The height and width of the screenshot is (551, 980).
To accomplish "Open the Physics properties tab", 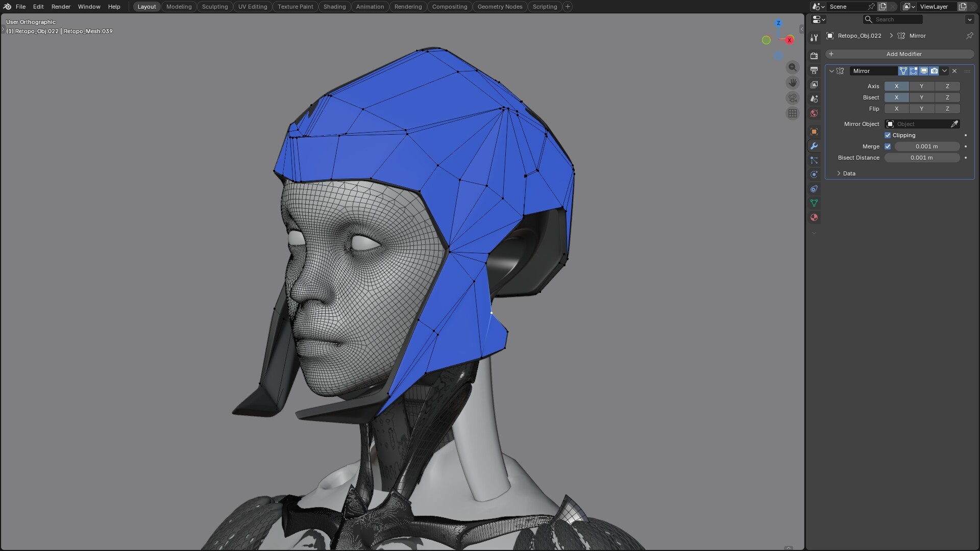I will (x=814, y=174).
